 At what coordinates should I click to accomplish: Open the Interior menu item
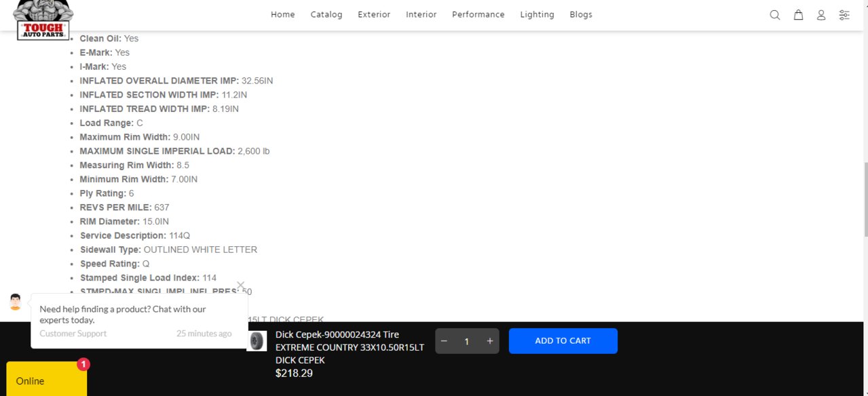tap(421, 14)
